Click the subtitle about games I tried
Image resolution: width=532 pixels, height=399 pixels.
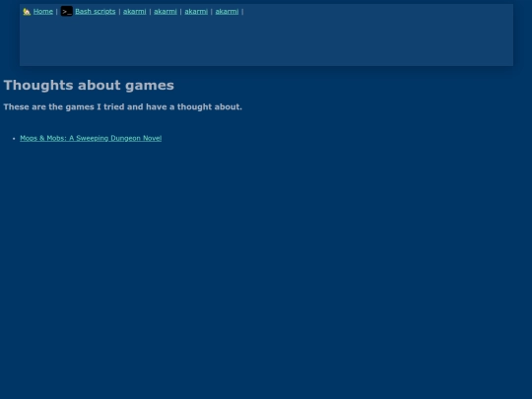pos(123,106)
